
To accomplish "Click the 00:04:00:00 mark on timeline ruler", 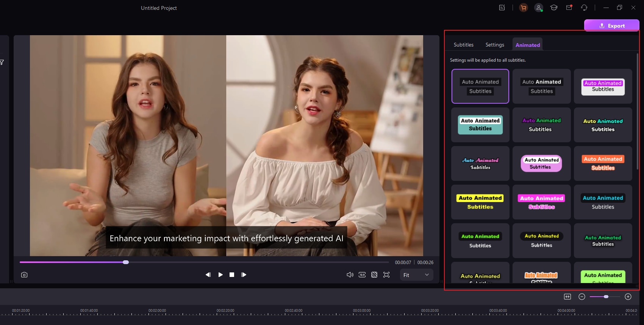I will coord(566,311).
